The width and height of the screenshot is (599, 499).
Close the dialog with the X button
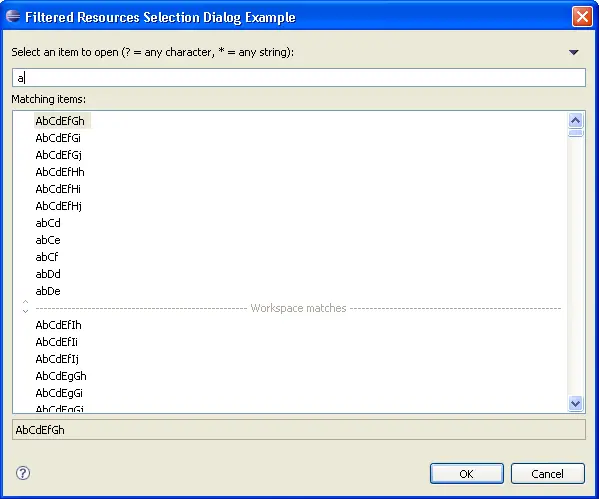[x=582, y=17]
